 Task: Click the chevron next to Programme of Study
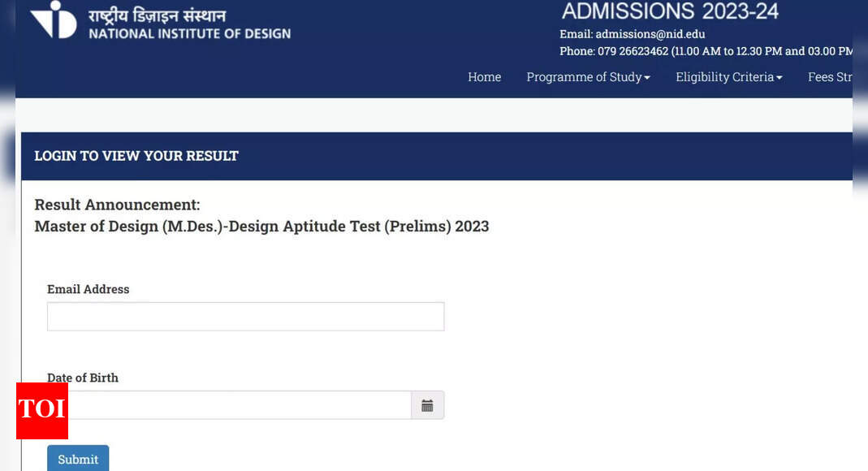[x=646, y=78]
